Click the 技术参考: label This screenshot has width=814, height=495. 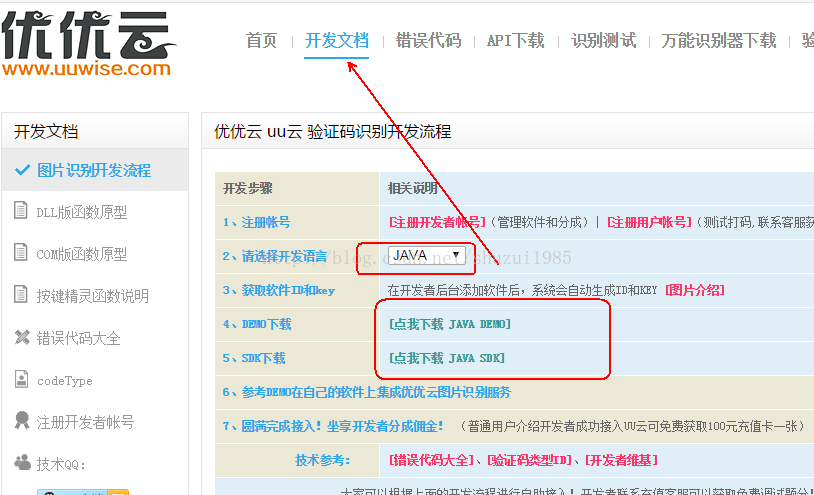322,460
